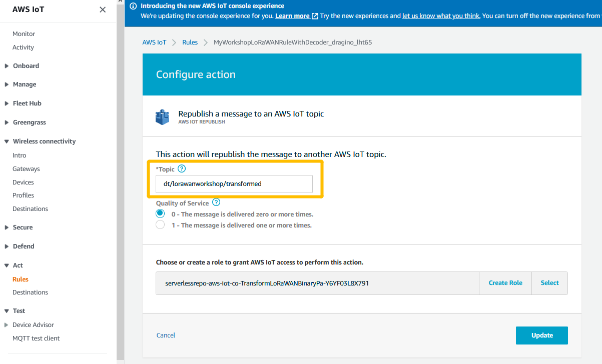Click the info icon in the blue banner
Image resolution: width=602 pixels, height=364 pixels.
(133, 6)
